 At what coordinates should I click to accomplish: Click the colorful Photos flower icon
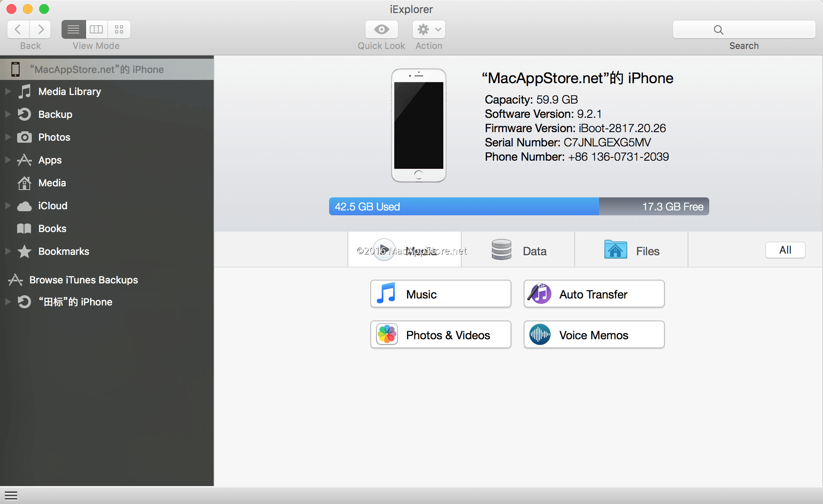(387, 334)
